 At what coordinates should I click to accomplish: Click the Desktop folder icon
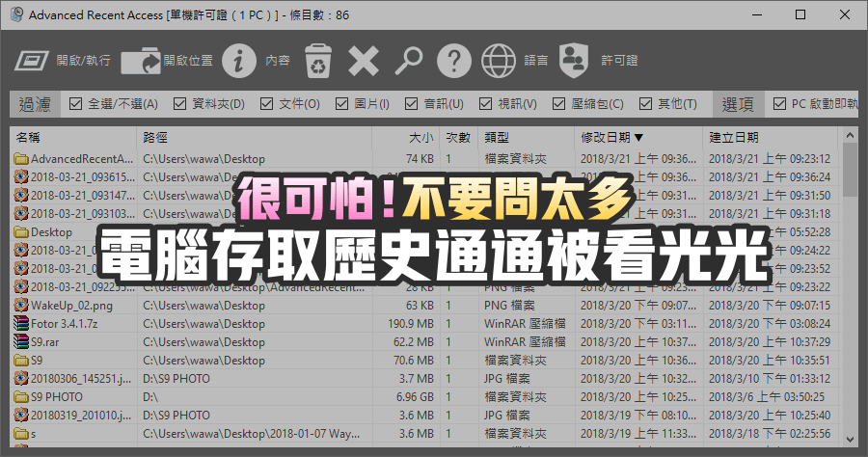coord(21,231)
